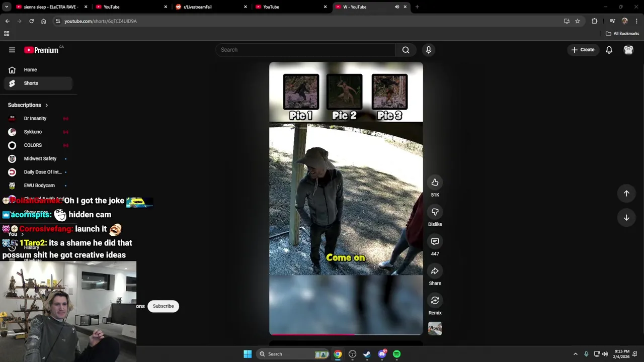Open OBS Studio from the taskbar
Viewport: 644px width, 362px height.
(x=352, y=354)
